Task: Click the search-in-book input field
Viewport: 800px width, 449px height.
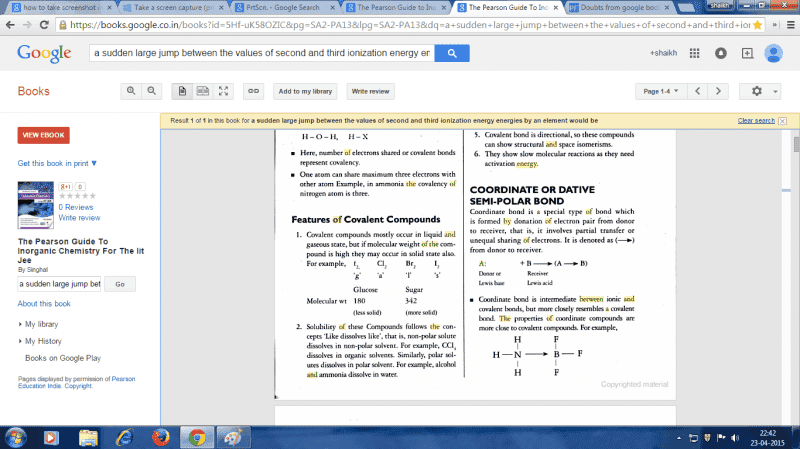Action: [x=59, y=284]
